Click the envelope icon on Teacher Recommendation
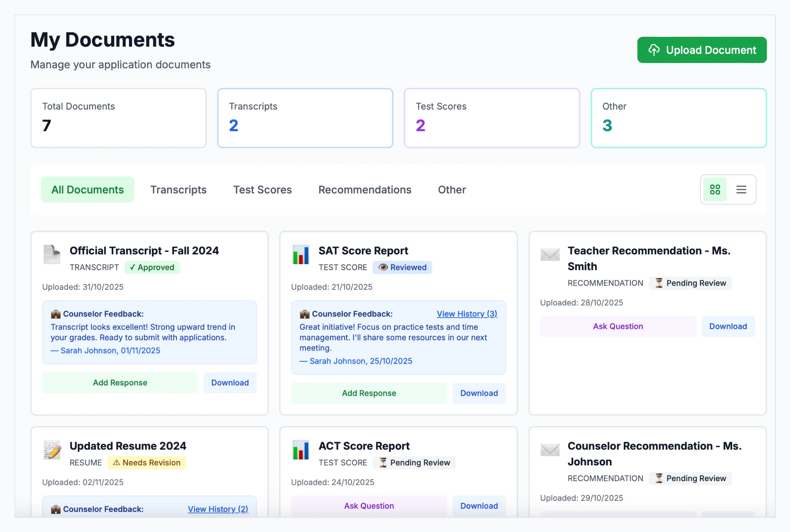 pyautogui.click(x=550, y=255)
